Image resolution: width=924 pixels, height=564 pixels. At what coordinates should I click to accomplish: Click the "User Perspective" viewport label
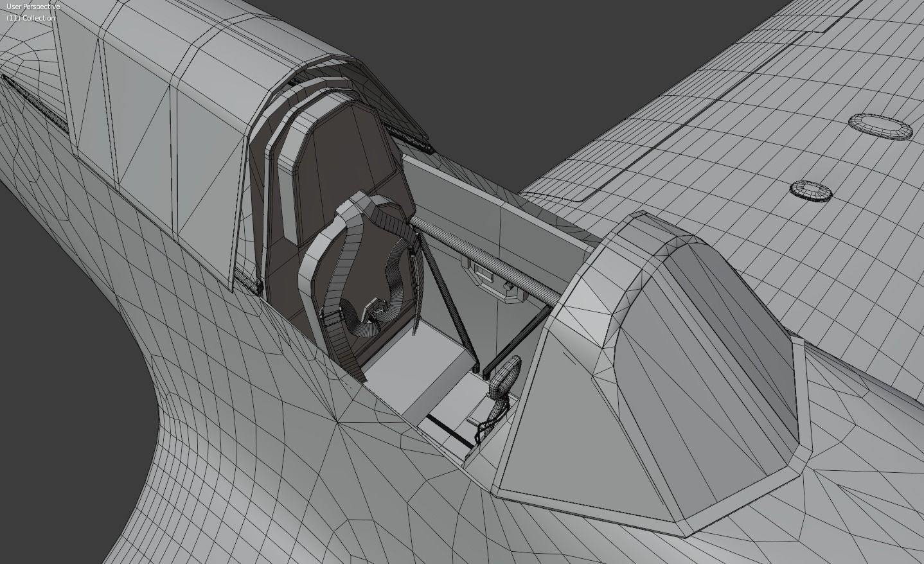[x=33, y=6]
